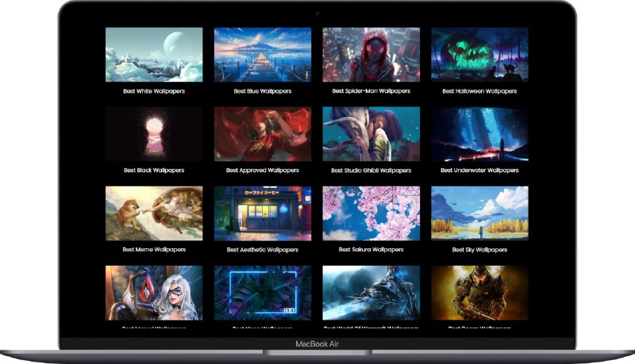The image size is (635, 364).
Task: Click the Best White Wallpapers label
Action: tap(154, 91)
